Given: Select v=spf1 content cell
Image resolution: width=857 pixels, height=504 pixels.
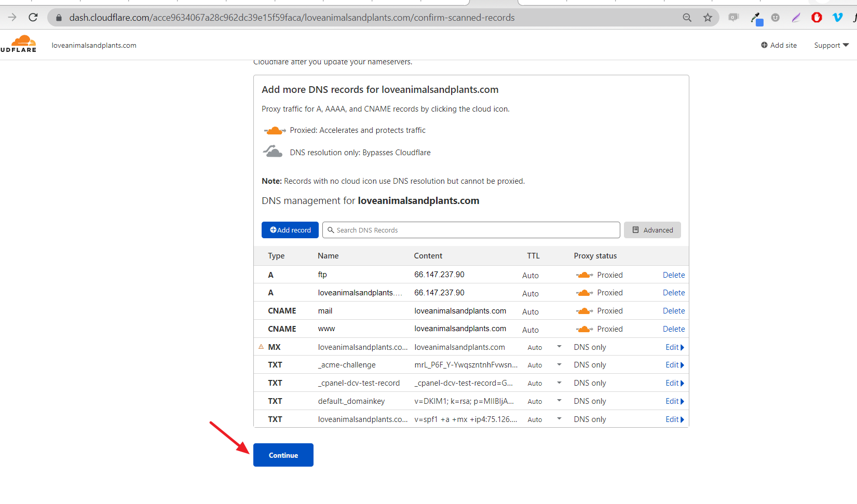Looking at the screenshot, I should (466, 419).
